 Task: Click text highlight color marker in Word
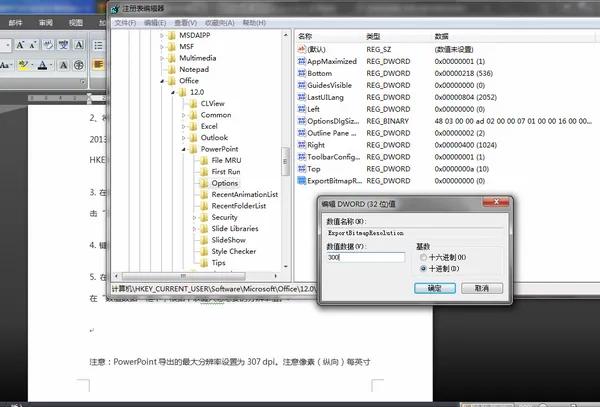[23, 65]
